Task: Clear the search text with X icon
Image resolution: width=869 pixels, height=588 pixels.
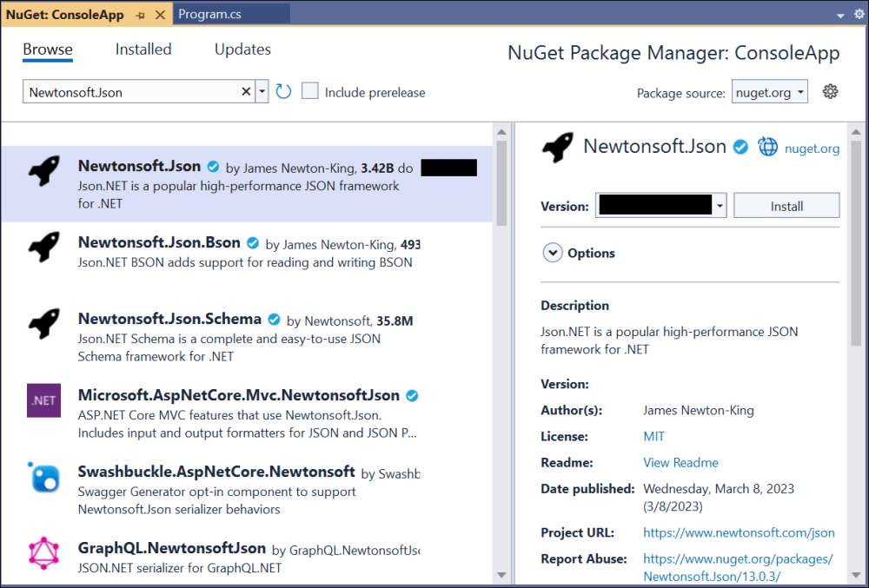Action: (245, 92)
